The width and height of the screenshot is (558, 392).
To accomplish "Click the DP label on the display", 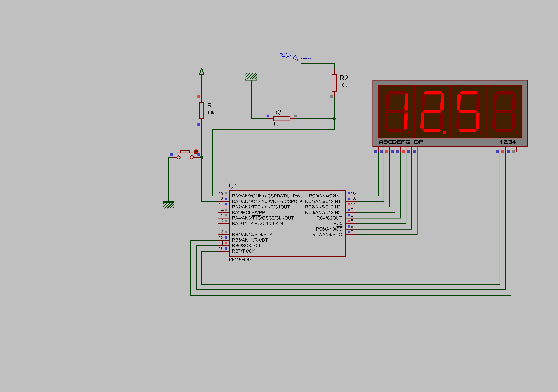I will (x=419, y=142).
